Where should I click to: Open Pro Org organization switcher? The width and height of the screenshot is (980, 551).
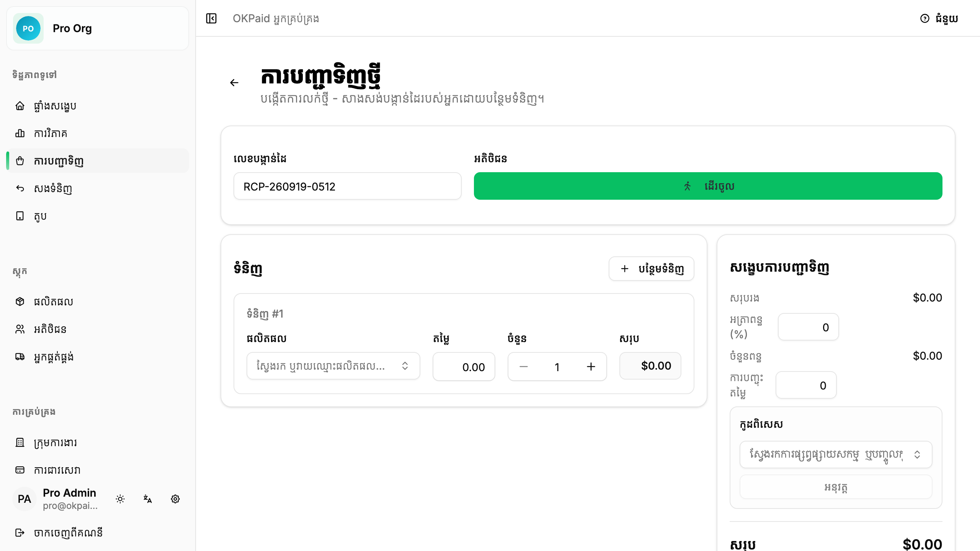point(98,28)
